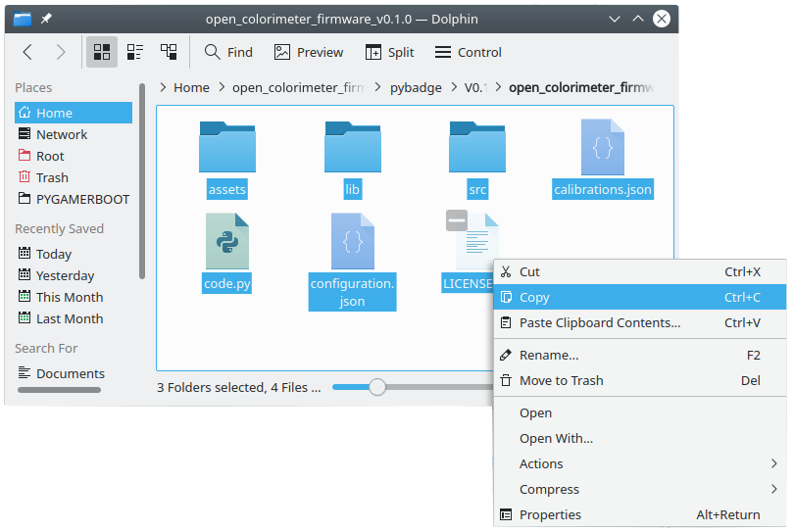Click the calibrations.json file icon
Image resolution: width=794 pixels, height=532 pixels.
pos(603,147)
